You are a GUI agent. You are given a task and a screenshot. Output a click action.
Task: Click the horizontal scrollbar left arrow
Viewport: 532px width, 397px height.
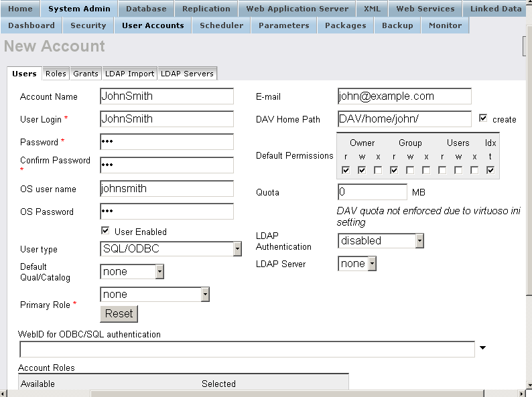point(3,394)
